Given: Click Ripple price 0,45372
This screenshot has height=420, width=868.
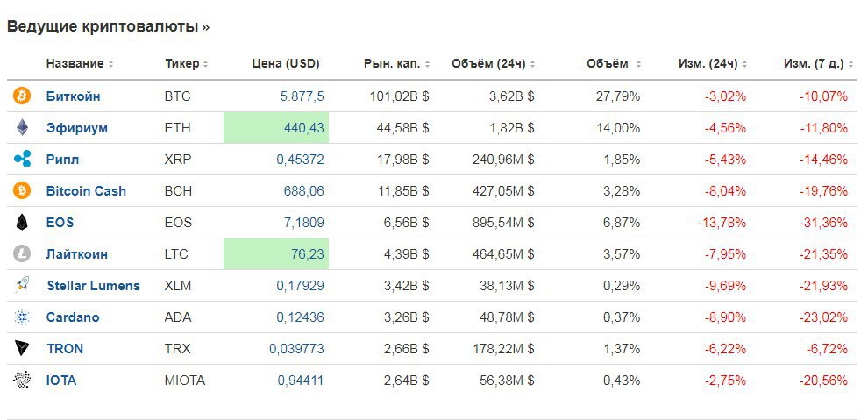Looking at the screenshot, I should [301, 160].
